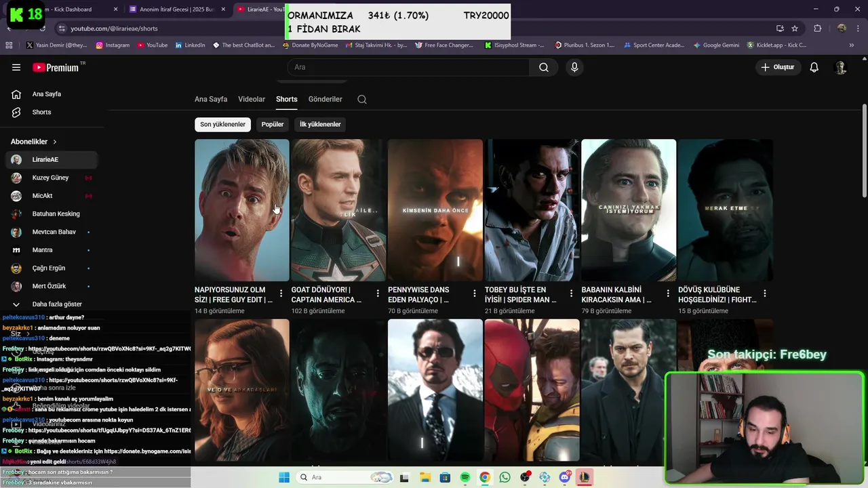
Task: Open options menu for PENNYWISE DANS EDEN PALYAÇO short
Action: [x=475, y=293]
